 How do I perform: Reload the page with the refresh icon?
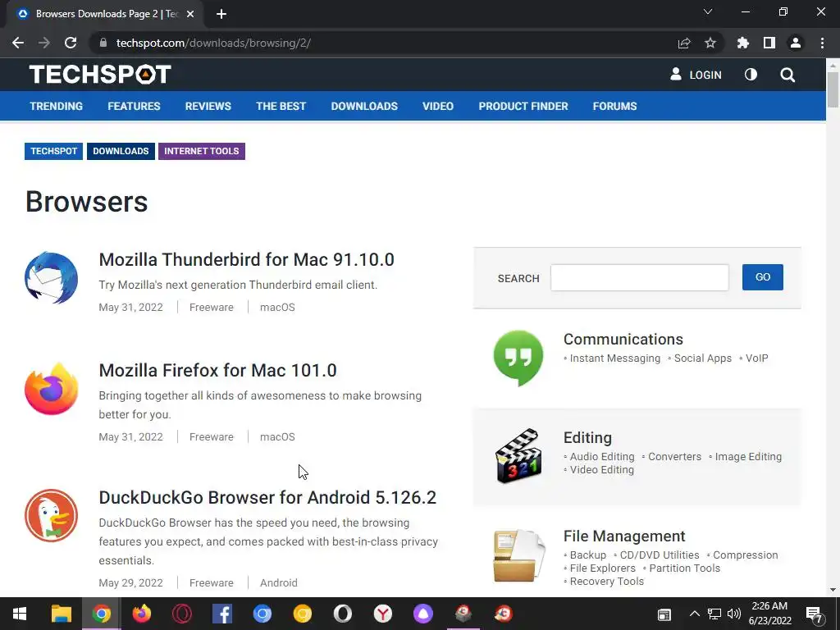71,43
